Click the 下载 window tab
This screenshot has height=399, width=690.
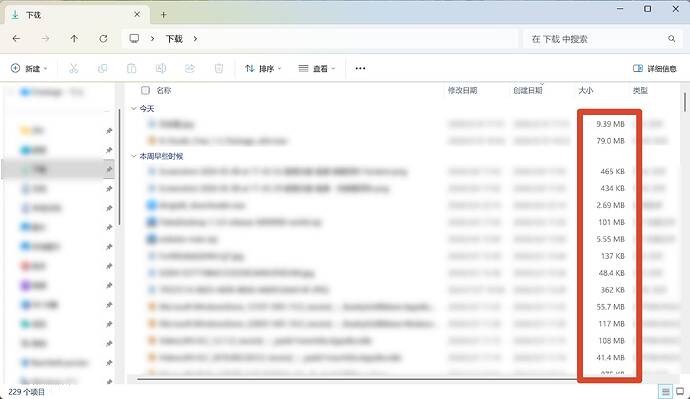(x=77, y=15)
